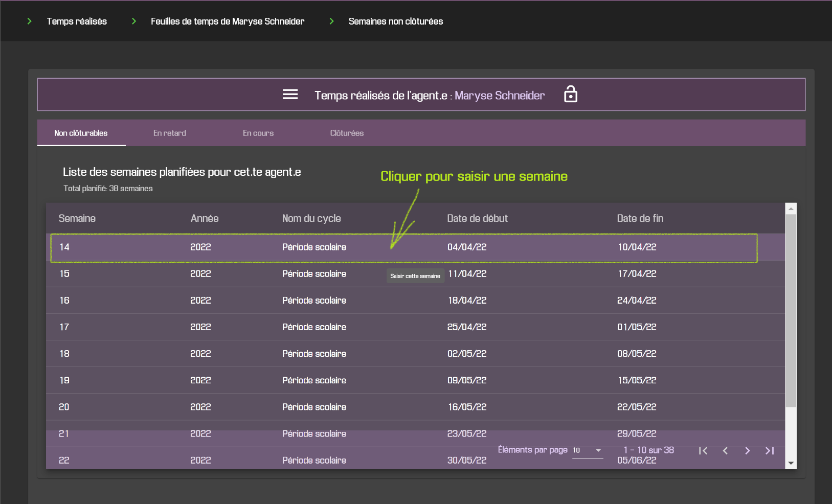Click the table scrollbar down arrow
This screenshot has height=504, width=832.
click(791, 464)
